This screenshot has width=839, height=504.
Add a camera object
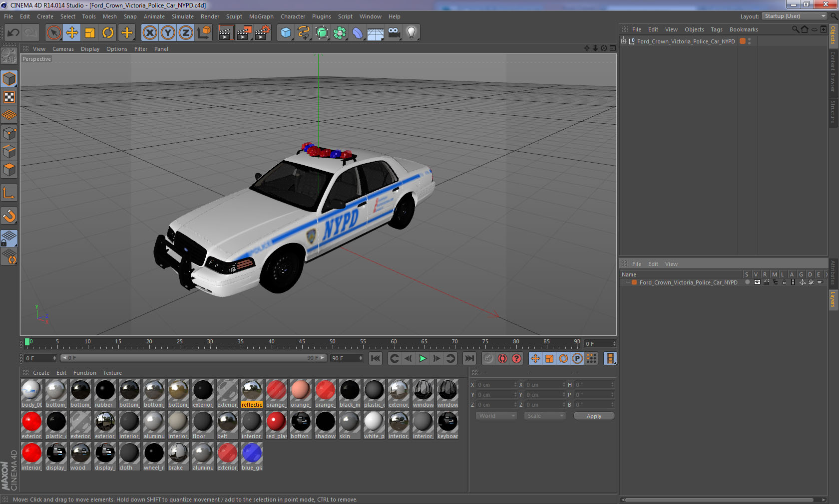[x=394, y=33]
